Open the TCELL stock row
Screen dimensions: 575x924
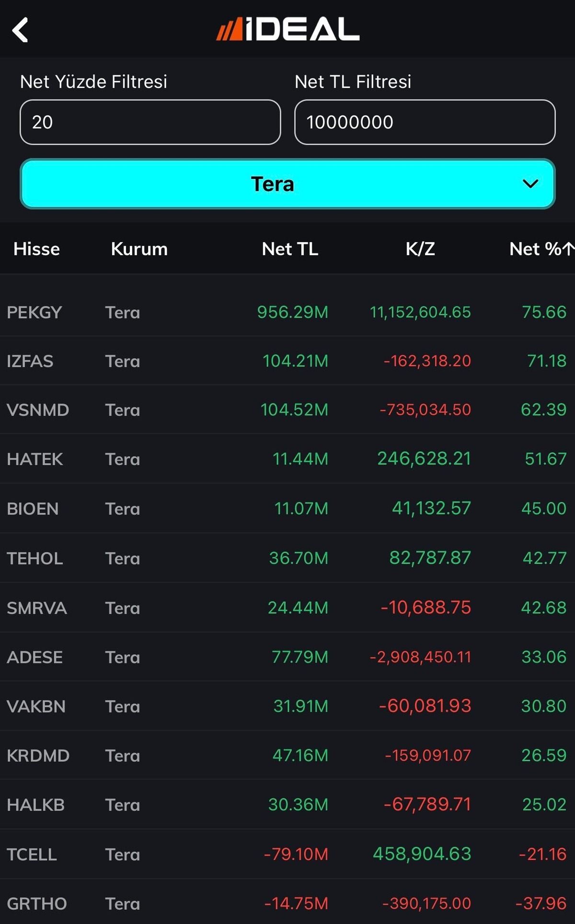pos(287,854)
